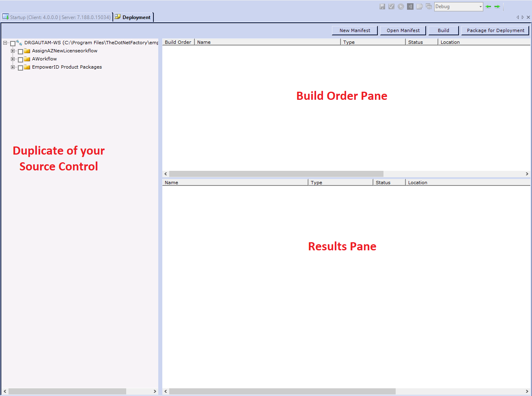Click the green back arrow in the toolbar
Image resolution: width=532 pixels, height=396 pixels.
(488, 6)
